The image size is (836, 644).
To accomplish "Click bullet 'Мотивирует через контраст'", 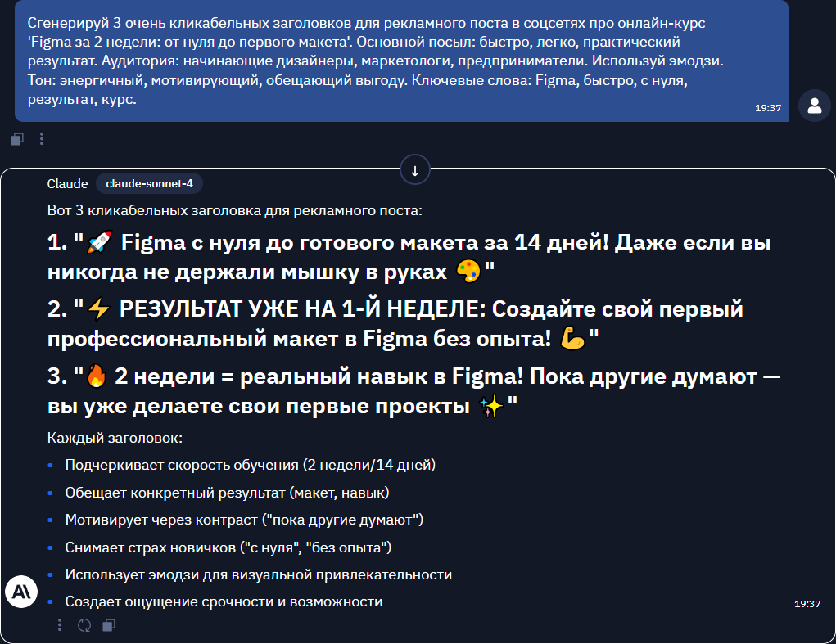I will (x=244, y=520).
